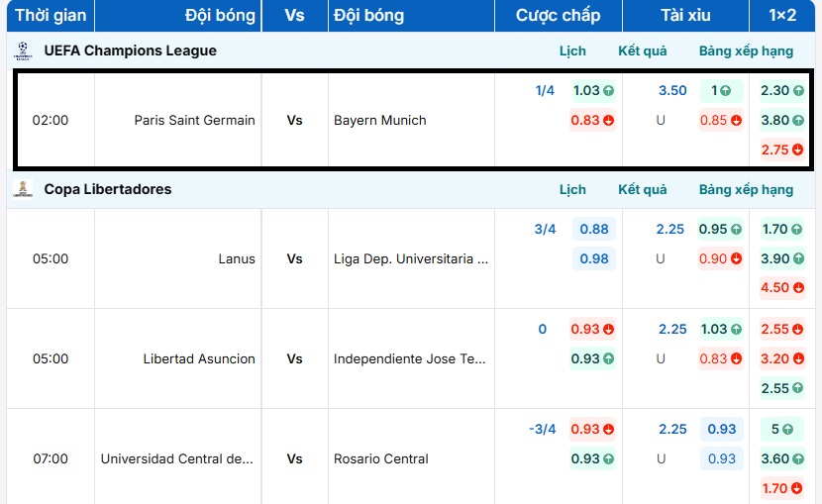Click under odds 0.90 for Lanus match
The height and width of the screenshot is (504, 822).
[720, 258]
